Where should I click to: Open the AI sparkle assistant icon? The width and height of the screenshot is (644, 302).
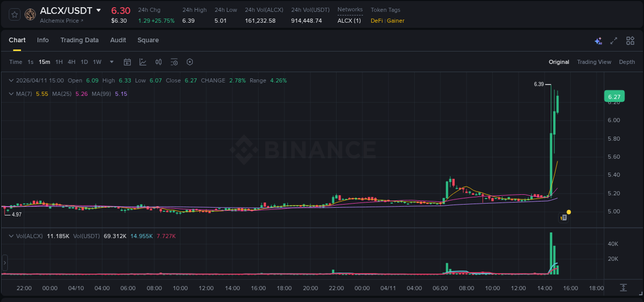tap(598, 41)
